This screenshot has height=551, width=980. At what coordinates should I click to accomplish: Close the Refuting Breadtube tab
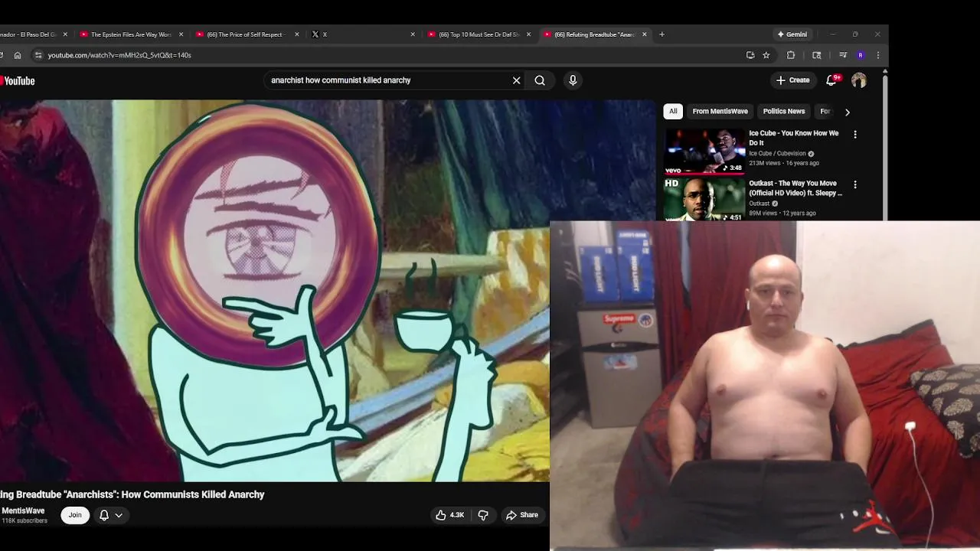645,34
